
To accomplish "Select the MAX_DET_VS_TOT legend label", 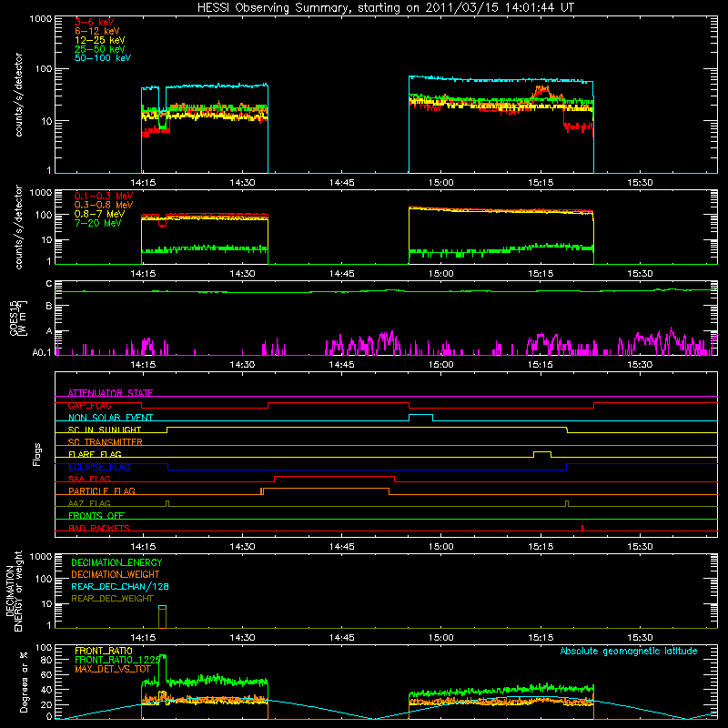I will 112,669.
